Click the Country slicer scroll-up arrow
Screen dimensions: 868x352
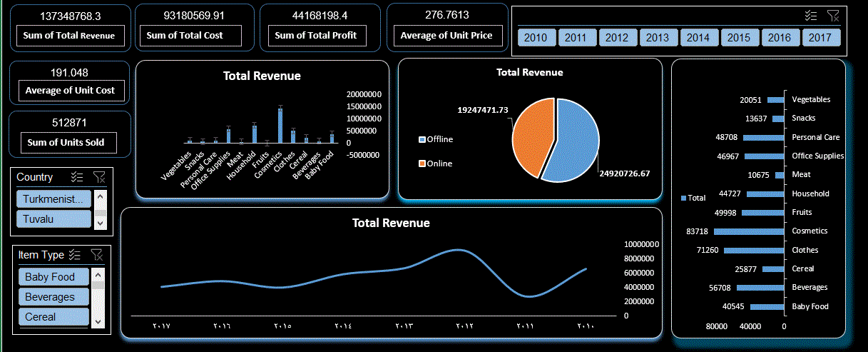click(101, 195)
